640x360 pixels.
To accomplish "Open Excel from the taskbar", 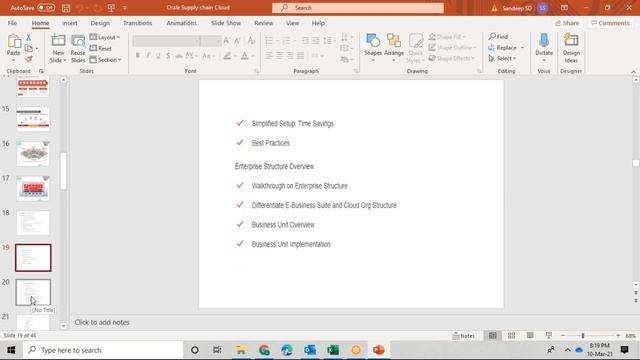I will 333,350.
